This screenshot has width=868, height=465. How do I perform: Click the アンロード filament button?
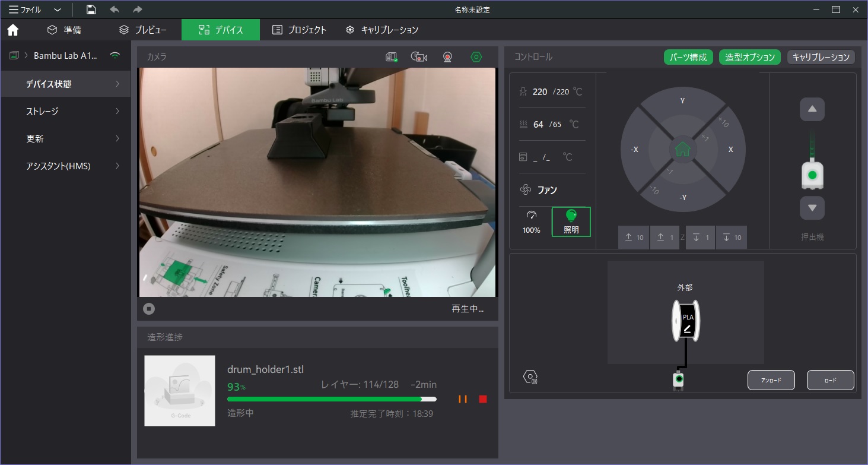tap(771, 380)
